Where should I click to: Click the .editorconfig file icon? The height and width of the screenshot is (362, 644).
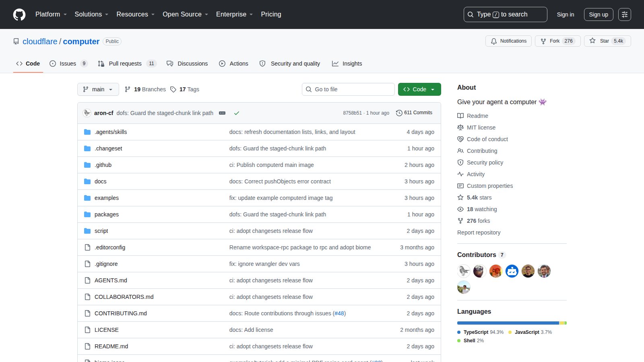87,247
